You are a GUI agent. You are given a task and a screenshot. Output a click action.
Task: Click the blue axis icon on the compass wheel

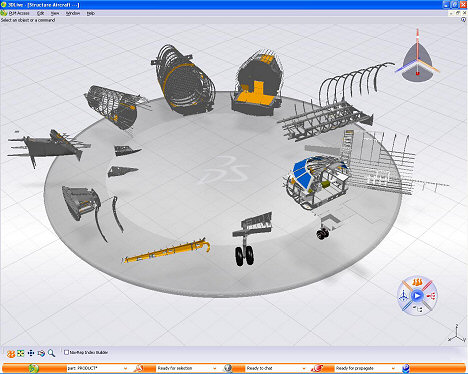tap(404, 295)
